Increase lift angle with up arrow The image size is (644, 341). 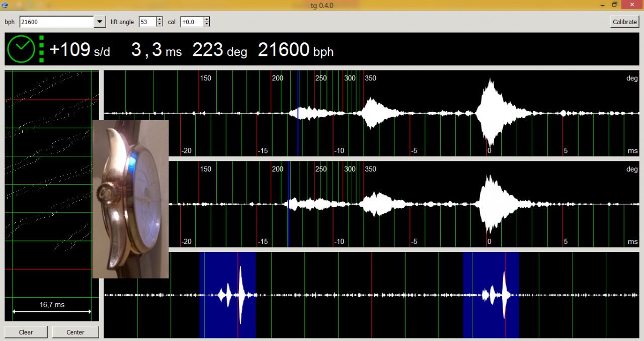tap(159, 20)
